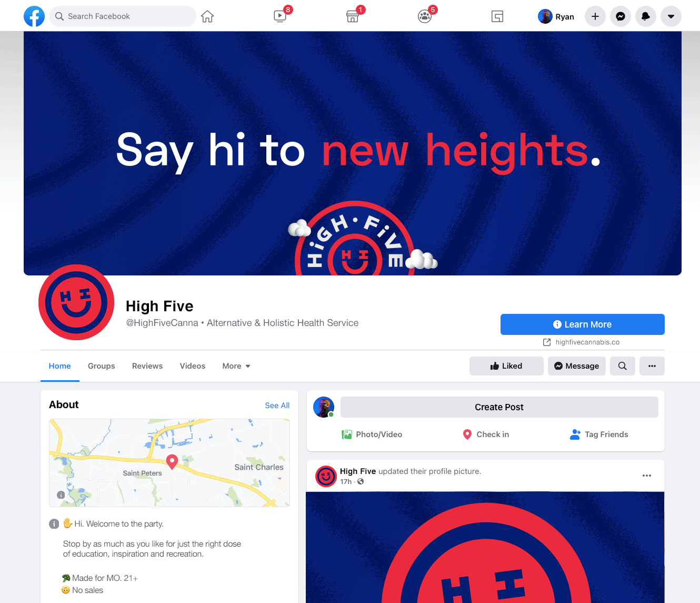Viewport: 700px width, 603px height.
Task: Open the Watch video icon
Action: [281, 16]
